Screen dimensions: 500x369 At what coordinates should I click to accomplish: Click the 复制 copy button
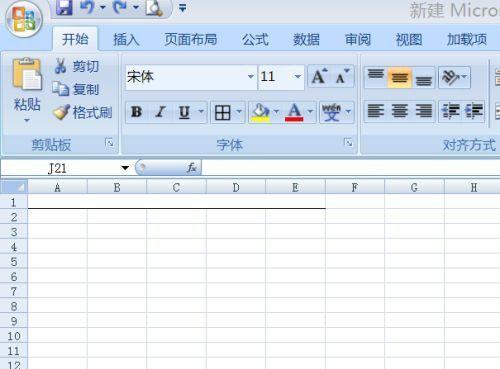click(x=76, y=89)
